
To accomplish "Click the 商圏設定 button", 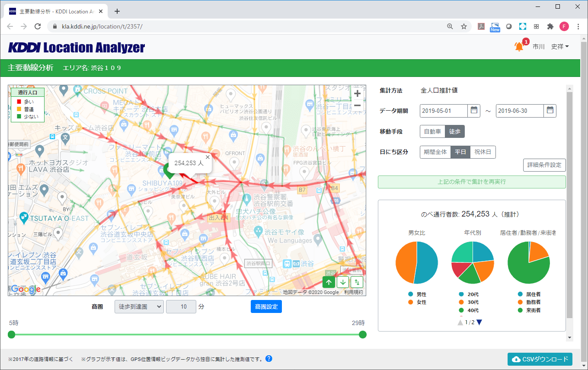I will (266, 306).
